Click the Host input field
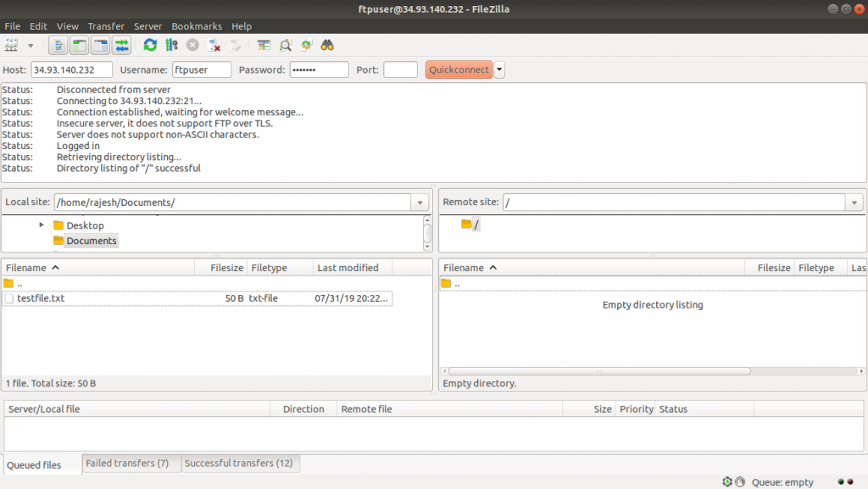The width and height of the screenshot is (868, 489). [x=71, y=69]
